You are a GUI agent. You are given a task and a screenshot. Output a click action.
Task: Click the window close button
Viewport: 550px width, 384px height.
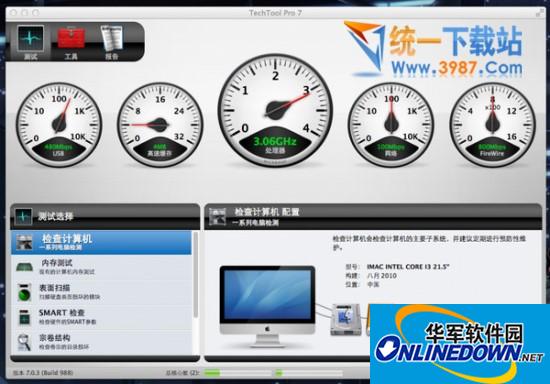click(13, 13)
